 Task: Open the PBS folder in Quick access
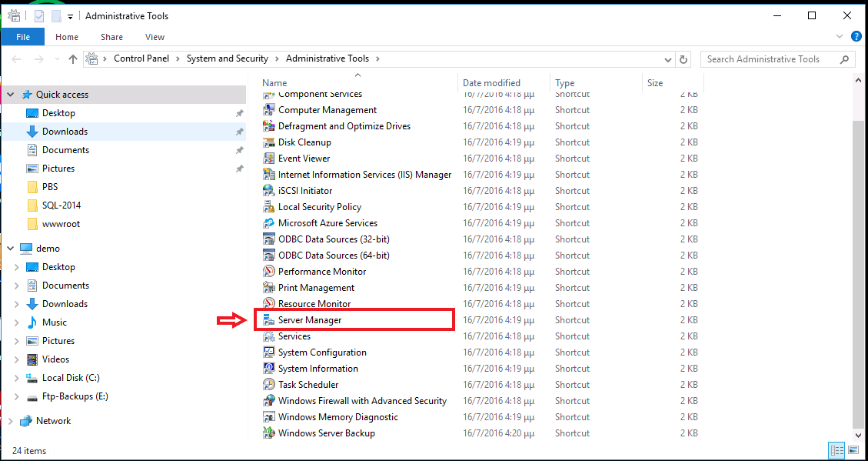pos(50,187)
